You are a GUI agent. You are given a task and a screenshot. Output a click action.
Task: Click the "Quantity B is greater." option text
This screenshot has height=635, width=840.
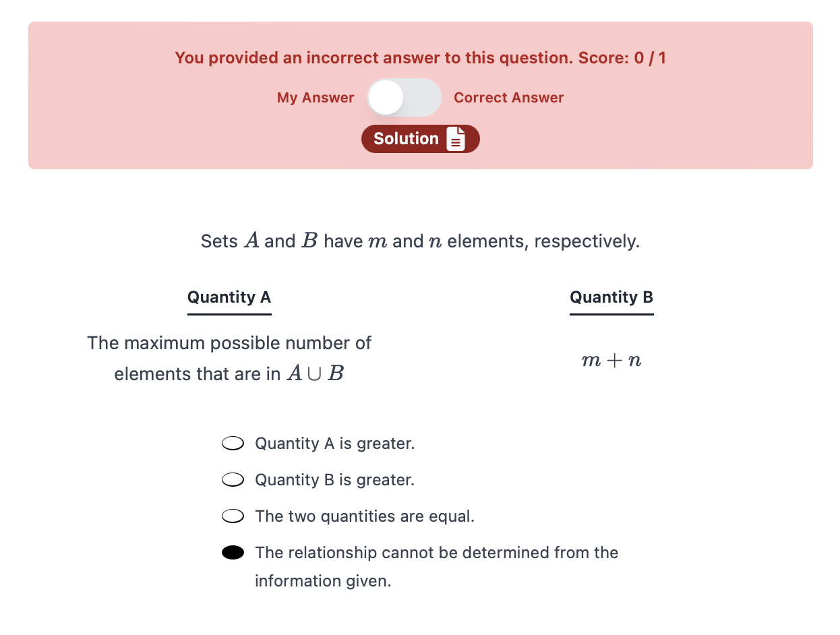point(334,480)
